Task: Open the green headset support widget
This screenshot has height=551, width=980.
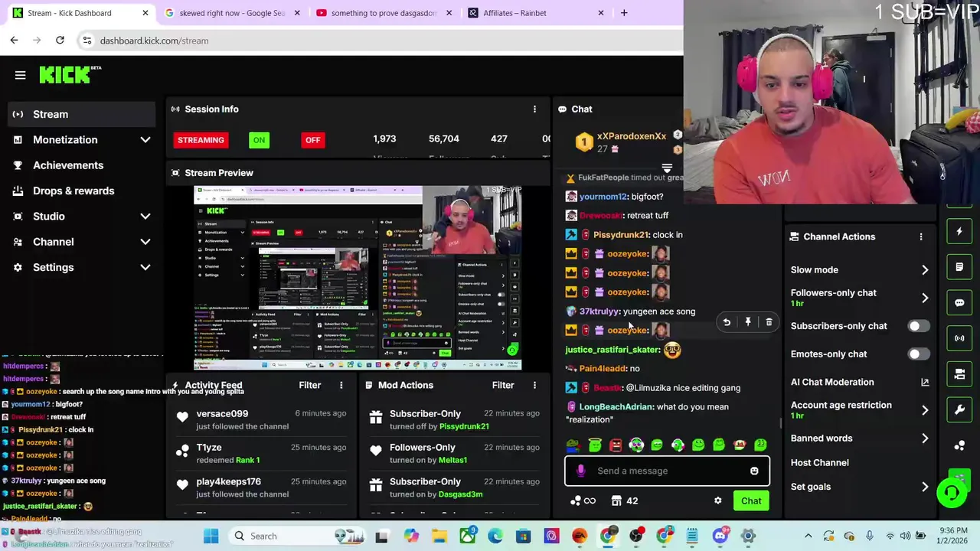Action: pyautogui.click(x=952, y=492)
